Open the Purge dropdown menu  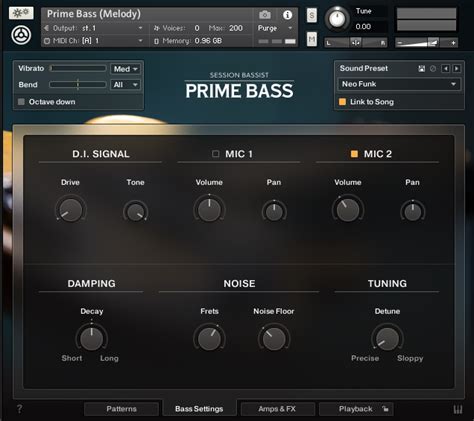point(275,28)
